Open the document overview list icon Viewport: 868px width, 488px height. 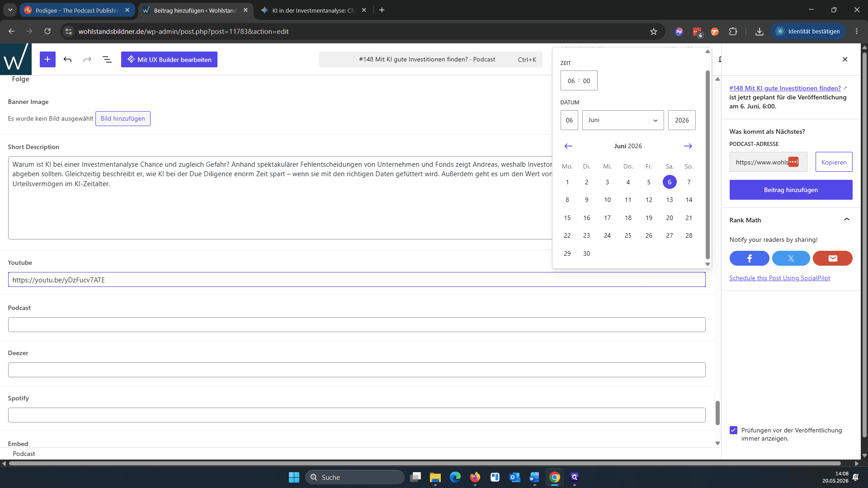(x=107, y=59)
